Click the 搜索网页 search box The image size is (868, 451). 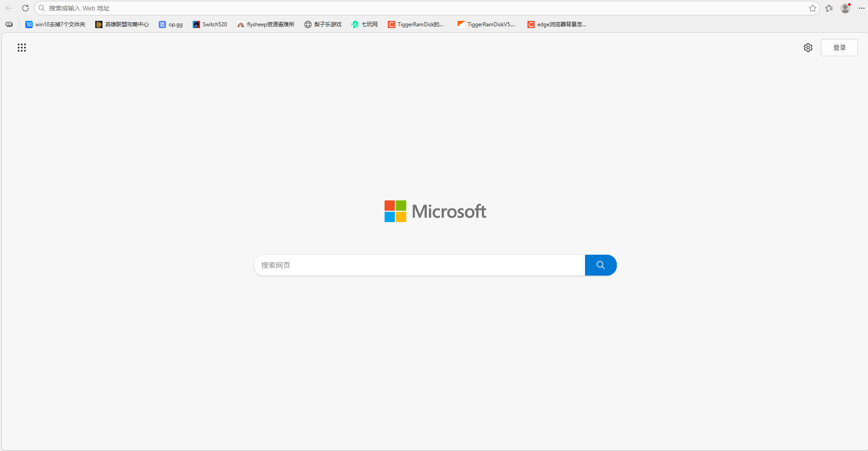click(x=419, y=265)
